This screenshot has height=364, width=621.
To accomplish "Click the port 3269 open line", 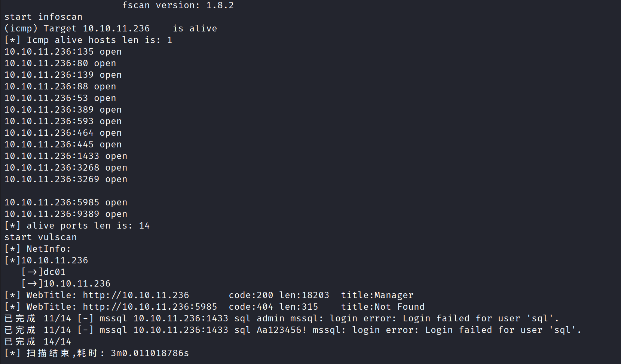I will tap(66, 179).
